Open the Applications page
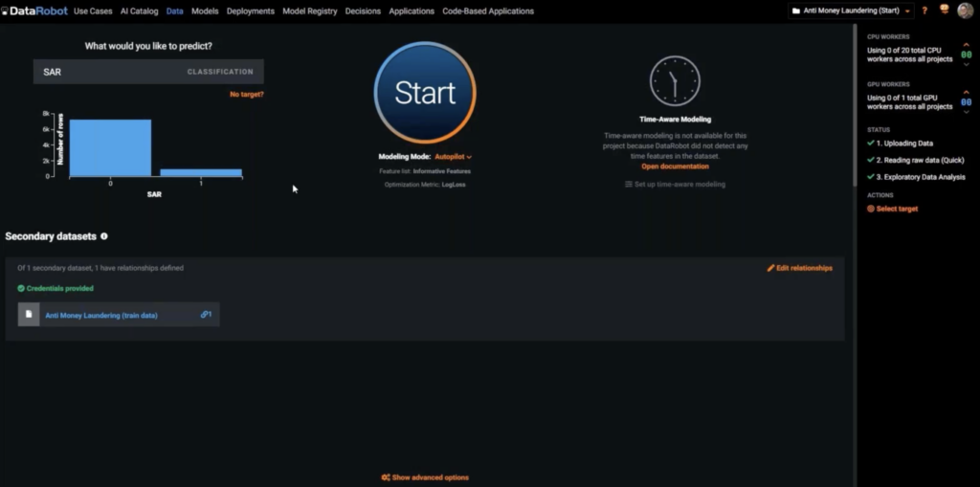The height and width of the screenshot is (487, 980). pyautogui.click(x=412, y=11)
